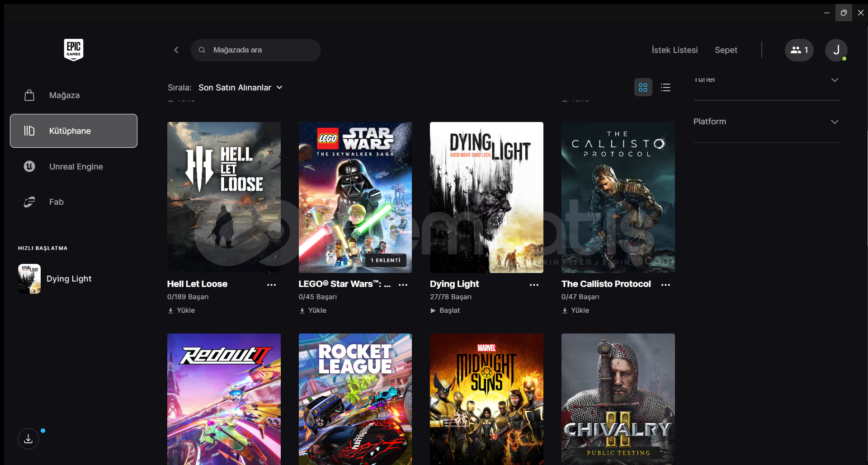Select the Kütüphane sidebar icon

[x=29, y=131]
